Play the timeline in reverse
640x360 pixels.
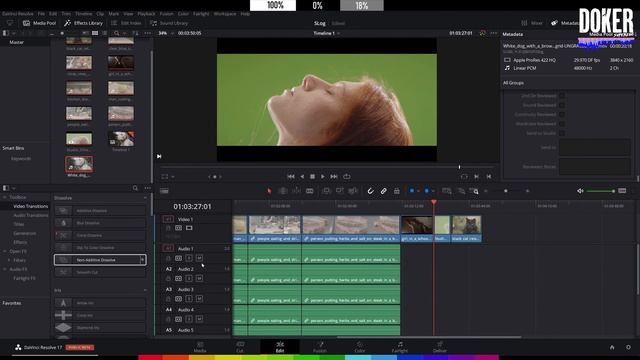tap(302, 176)
